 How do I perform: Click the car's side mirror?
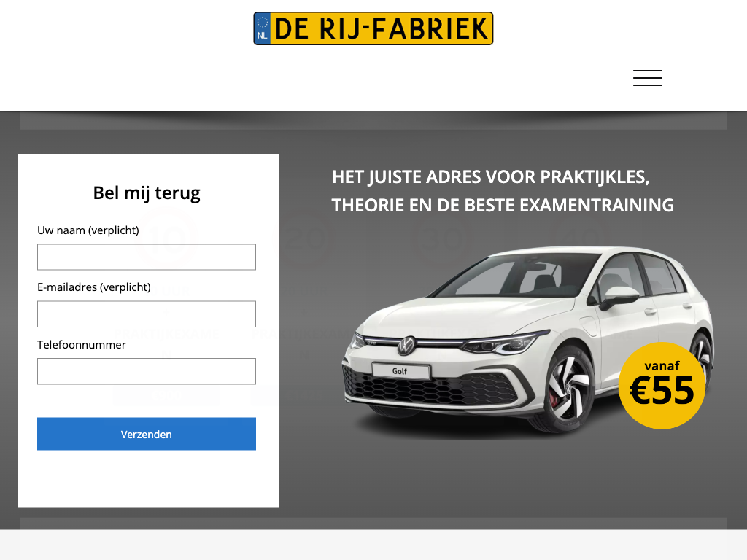click(x=618, y=297)
